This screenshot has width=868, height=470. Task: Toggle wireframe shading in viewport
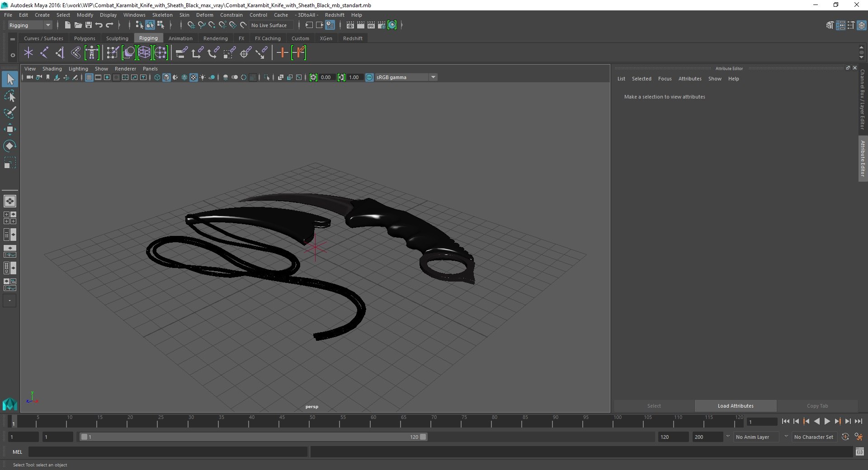tap(157, 77)
